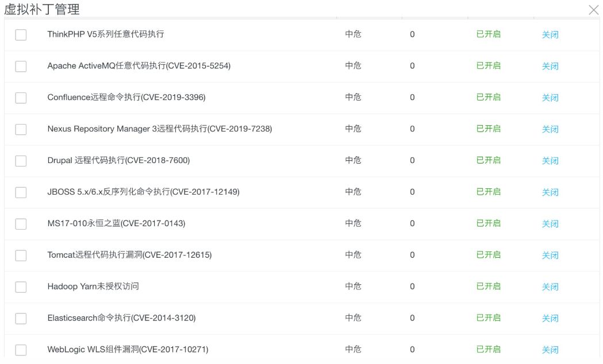Click 中危 severity in Confluence row
The width and height of the screenshot is (603, 364).
point(353,97)
